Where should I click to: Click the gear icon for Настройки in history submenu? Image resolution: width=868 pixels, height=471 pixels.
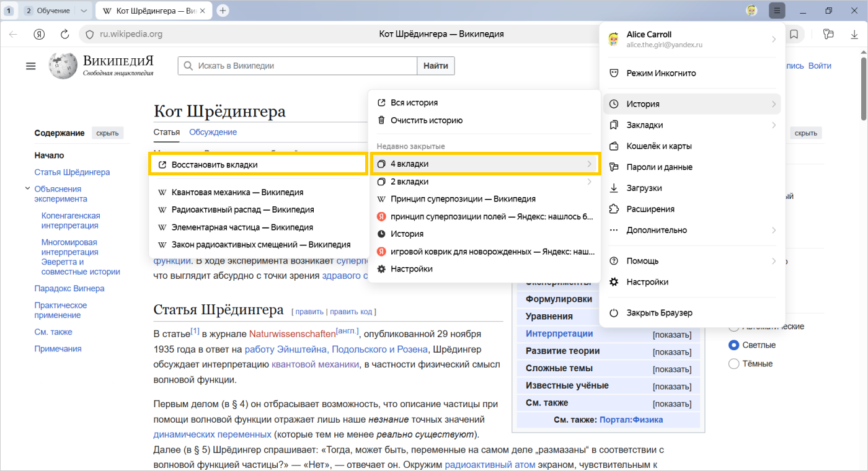[381, 269]
